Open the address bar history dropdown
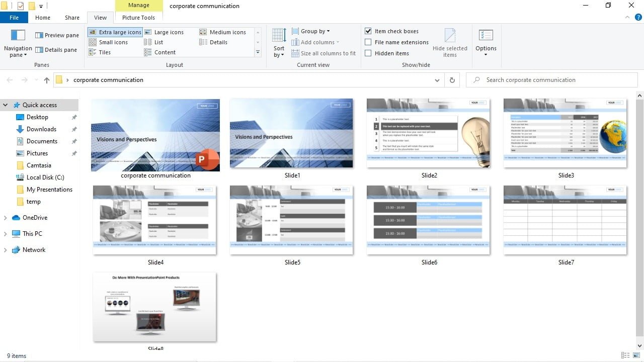The width and height of the screenshot is (644, 362). click(x=437, y=80)
